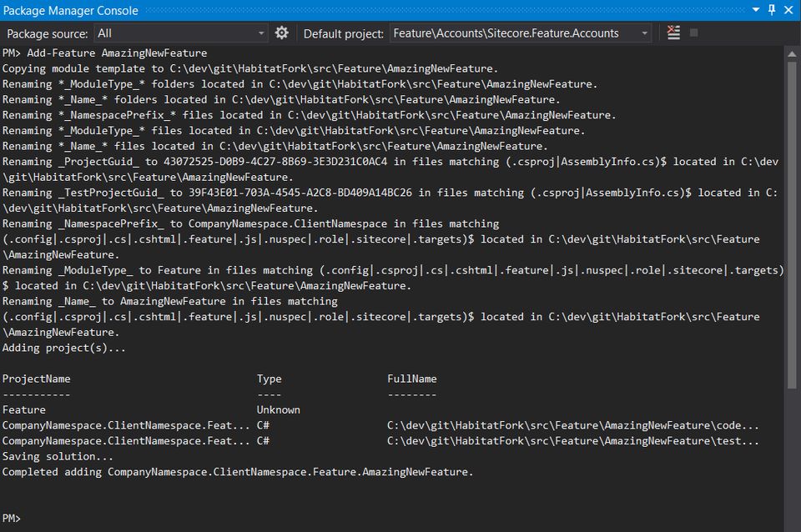Click the Saving solution... line
Screen dimensions: 801x532
58,456
